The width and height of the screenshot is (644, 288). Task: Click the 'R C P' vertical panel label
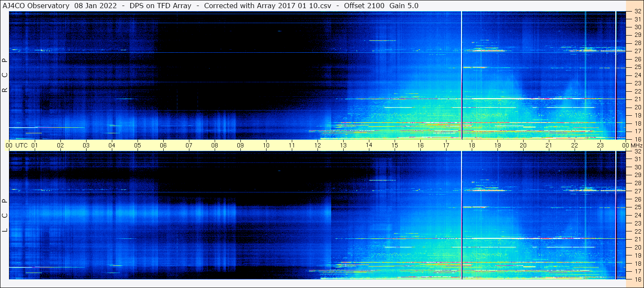click(x=5, y=75)
